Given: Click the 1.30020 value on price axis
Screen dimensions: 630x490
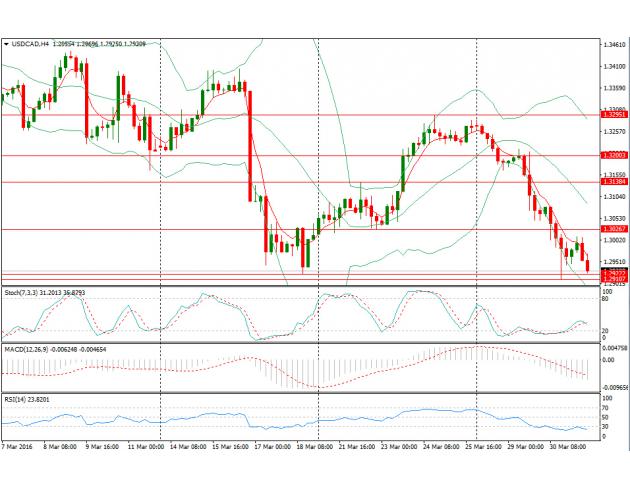Looking at the screenshot, I should pyautogui.click(x=613, y=240).
